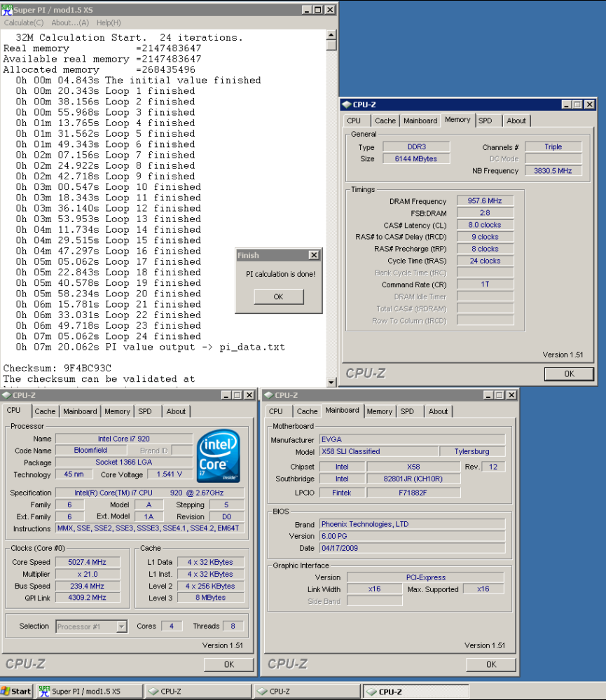Click OK in the CPU-Z Memory window
This screenshot has height=700, width=606.
click(569, 374)
